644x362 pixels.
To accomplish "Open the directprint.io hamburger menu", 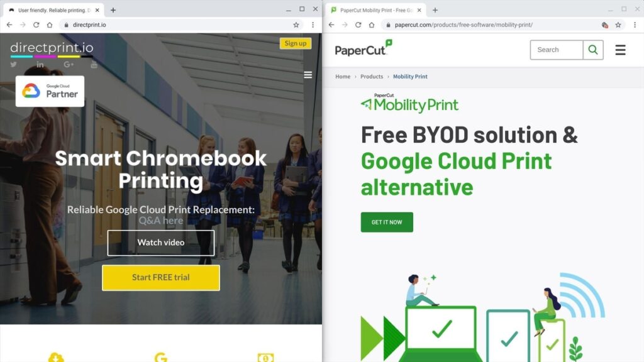I will coord(308,75).
